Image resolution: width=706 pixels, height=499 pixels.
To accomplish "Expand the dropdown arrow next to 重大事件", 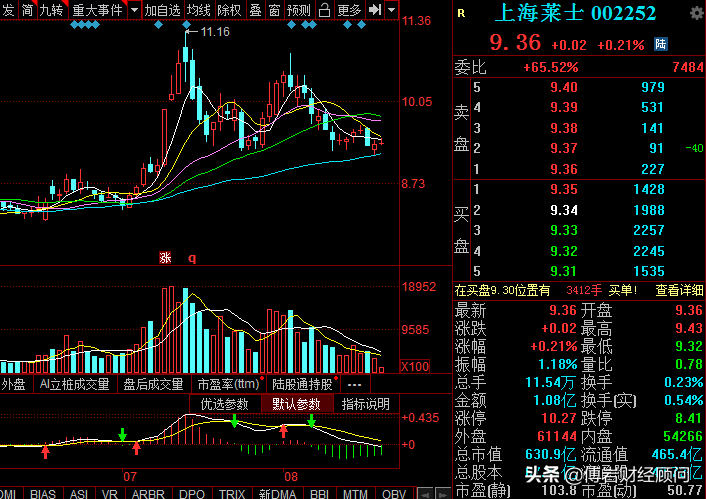I will click(x=134, y=10).
